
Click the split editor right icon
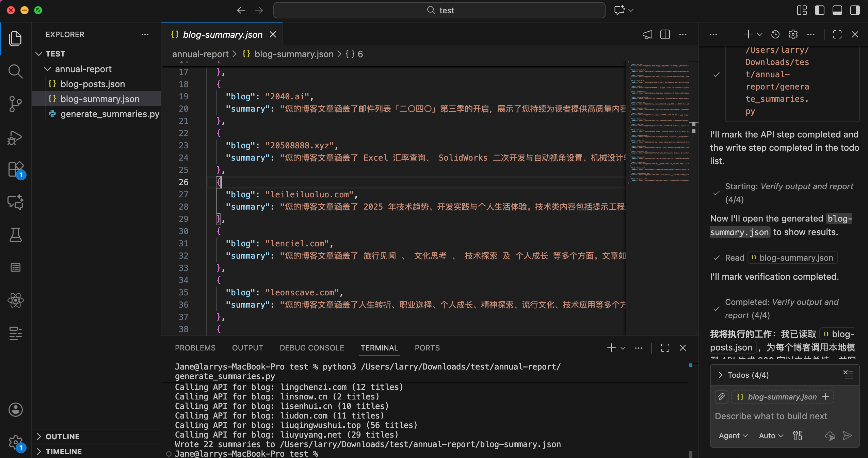tap(665, 34)
